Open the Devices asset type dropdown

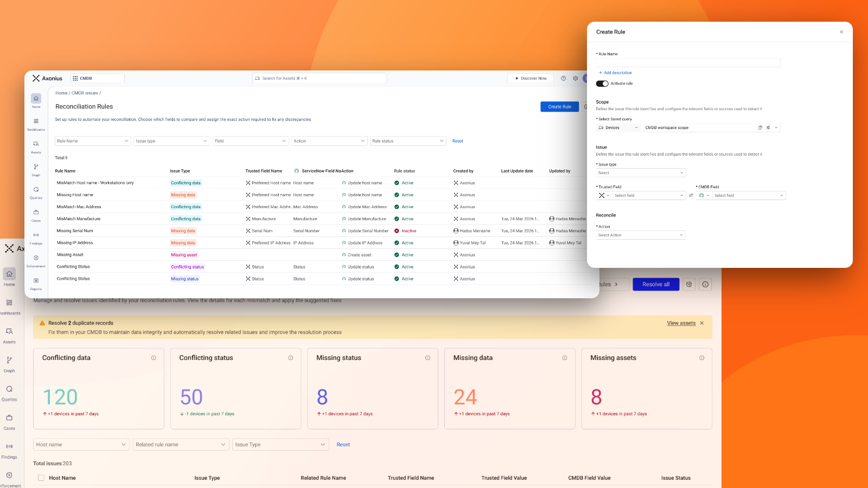tap(618, 127)
